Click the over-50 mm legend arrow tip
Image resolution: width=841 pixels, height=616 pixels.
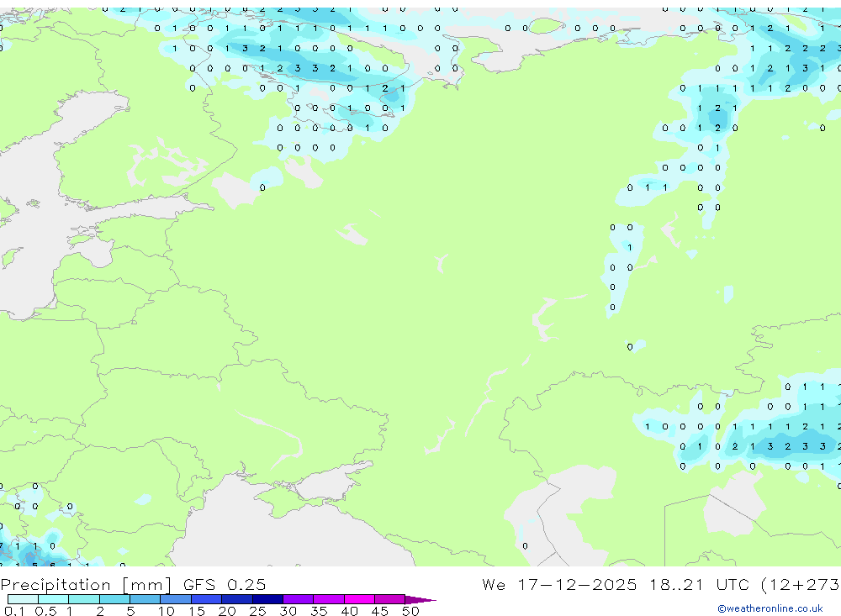[421, 599]
